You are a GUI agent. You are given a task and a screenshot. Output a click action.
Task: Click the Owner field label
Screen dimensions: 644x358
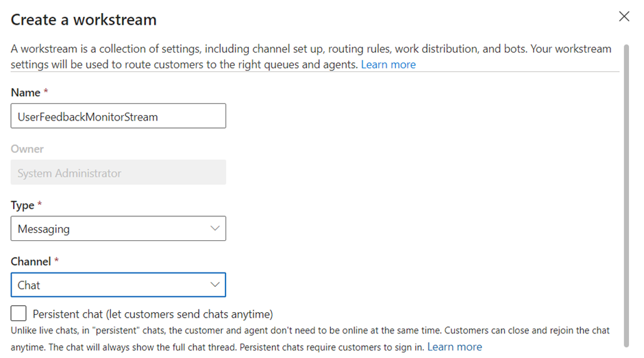(27, 149)
